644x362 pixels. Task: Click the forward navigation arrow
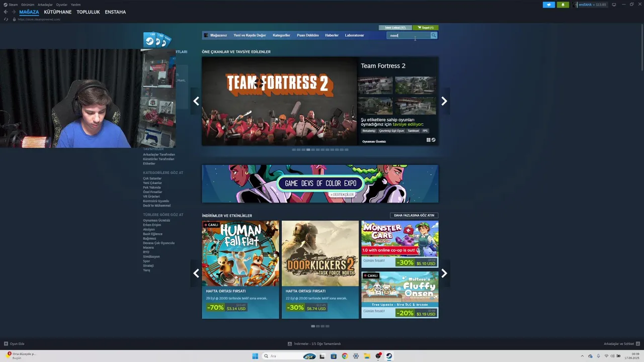tap(13, 12)
